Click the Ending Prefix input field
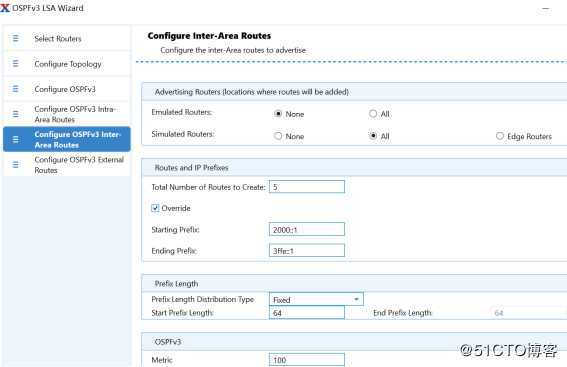This screenshot has width=567, height=367. pyautogui.click(x=307, y=251)
